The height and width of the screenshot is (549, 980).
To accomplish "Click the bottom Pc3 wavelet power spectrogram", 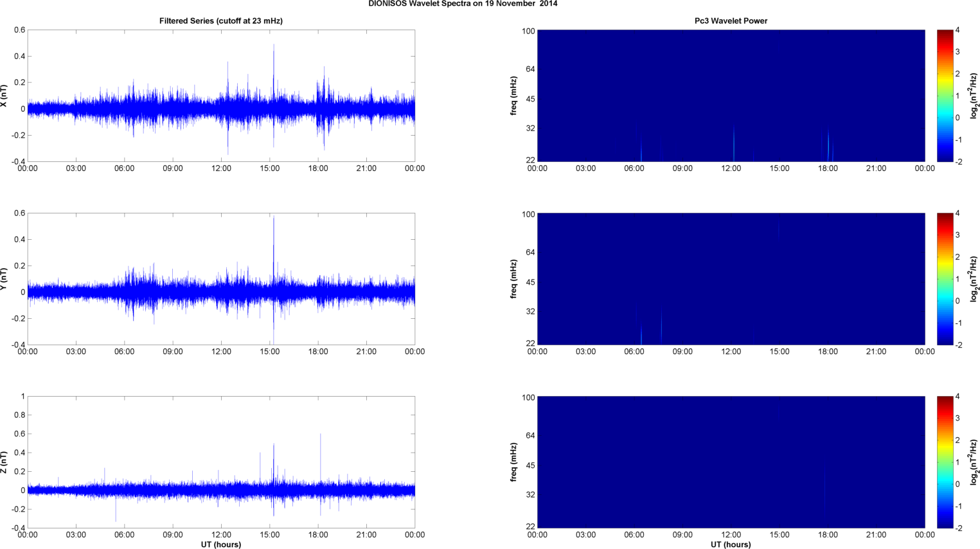I will coord(731,462).
